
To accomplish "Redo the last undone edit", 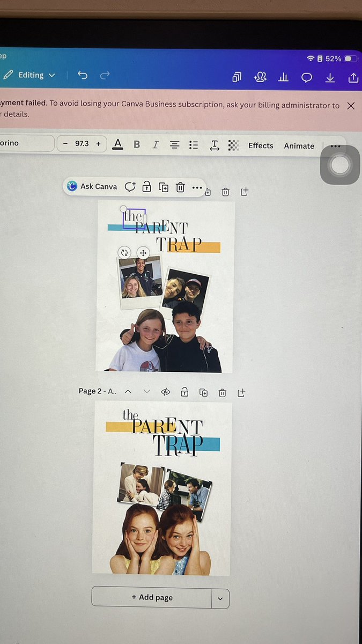I will (x=105, y=75).
